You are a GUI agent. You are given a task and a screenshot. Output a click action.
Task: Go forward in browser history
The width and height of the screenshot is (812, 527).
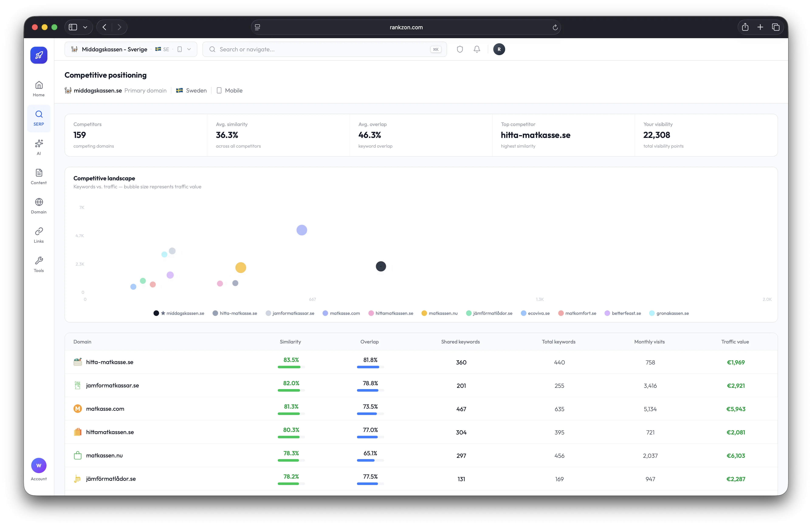(119, 27)
